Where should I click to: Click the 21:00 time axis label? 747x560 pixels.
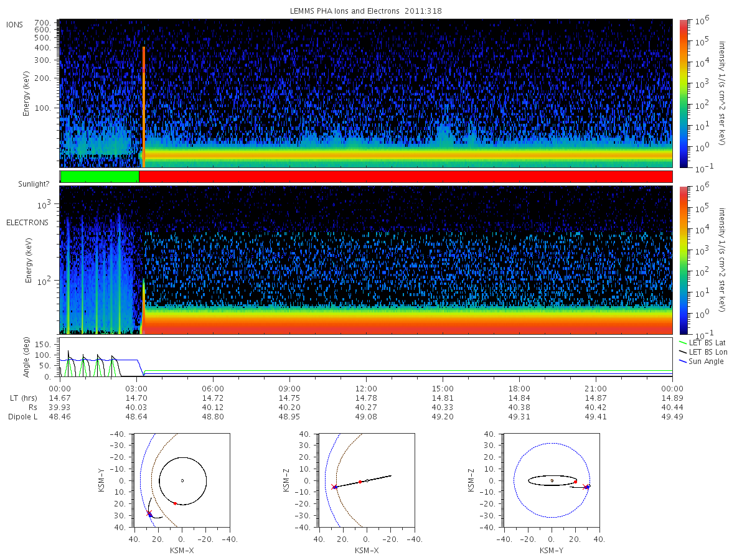(596, 387)
